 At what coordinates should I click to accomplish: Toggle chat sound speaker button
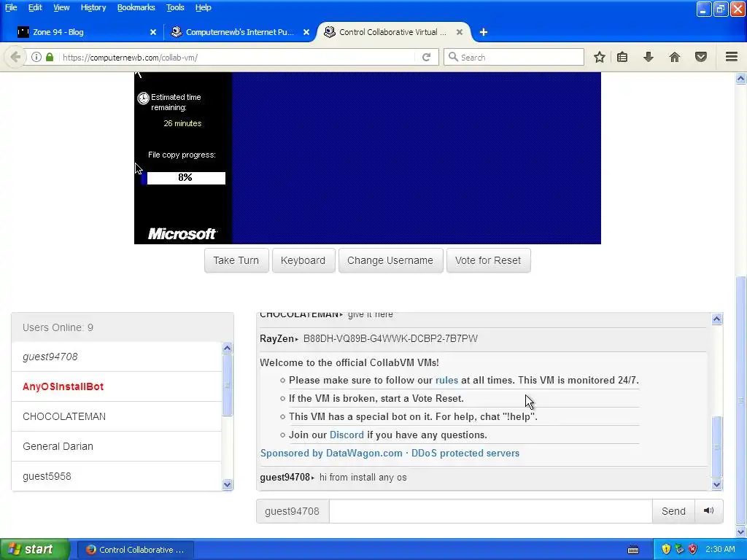709,510
